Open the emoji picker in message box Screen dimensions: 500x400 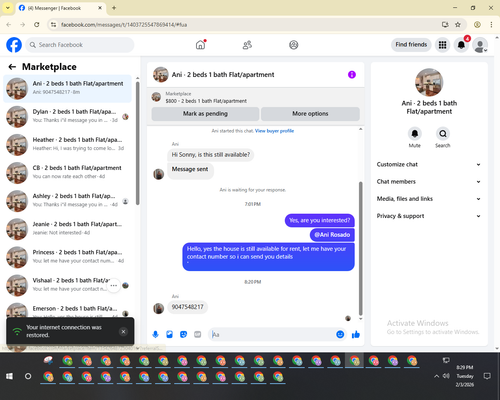pyautogui.click(x=340, y=334)
